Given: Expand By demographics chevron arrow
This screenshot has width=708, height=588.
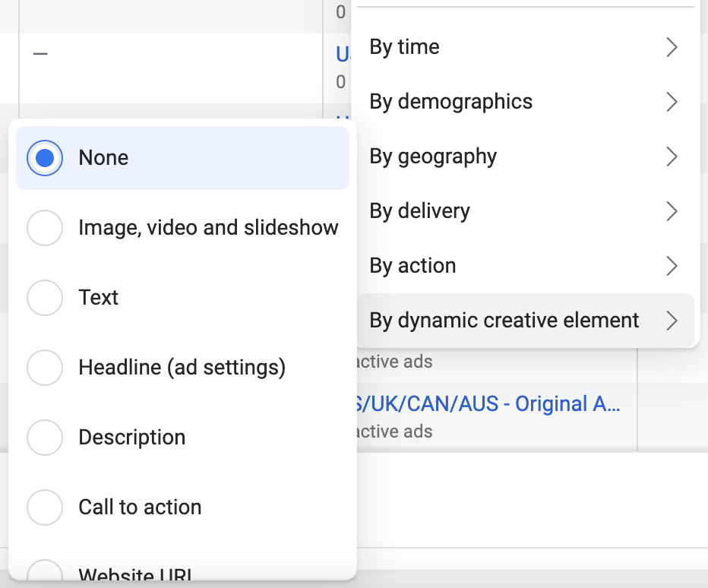Looking at the screenshot, I should click(672, 102).
